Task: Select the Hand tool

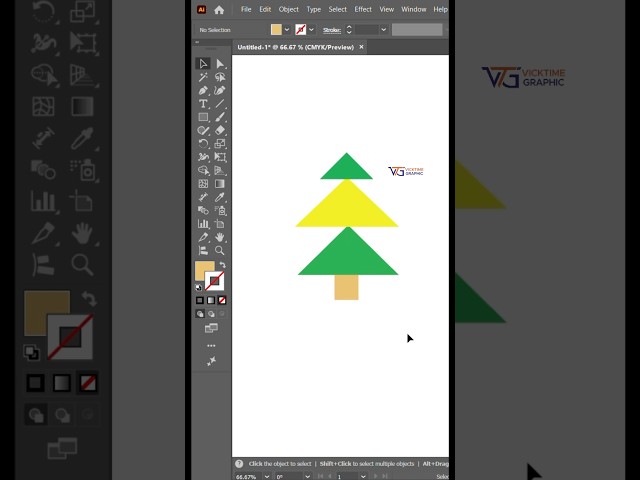Action: 220,237
